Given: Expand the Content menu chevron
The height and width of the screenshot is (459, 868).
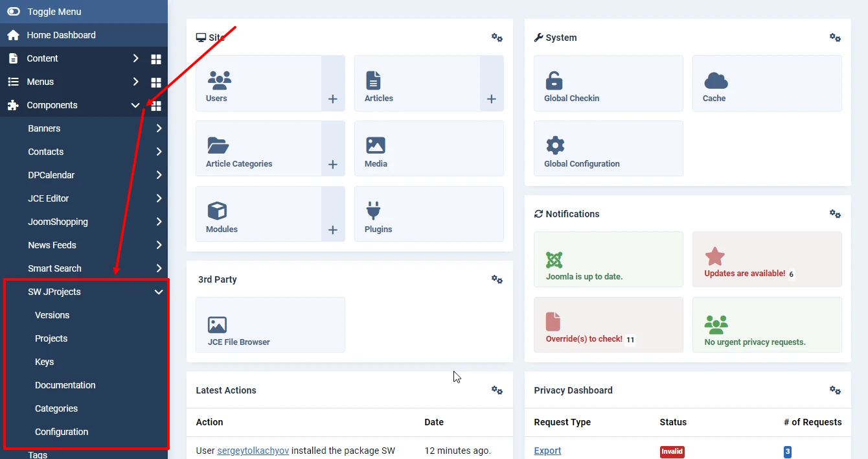Looking at the screenshot, I should [x=135, y=58].
